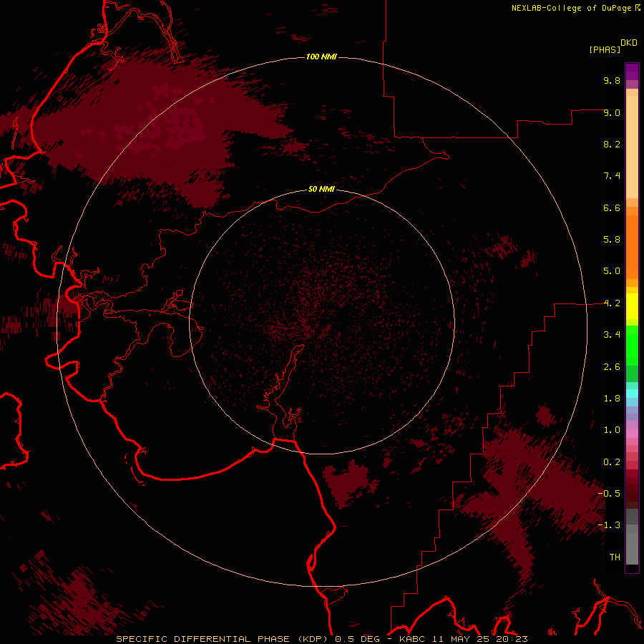This screenshot has height=644, width=644.
Task: Select the 9.8 value on the color scale
Action: (x=612, y=80)
